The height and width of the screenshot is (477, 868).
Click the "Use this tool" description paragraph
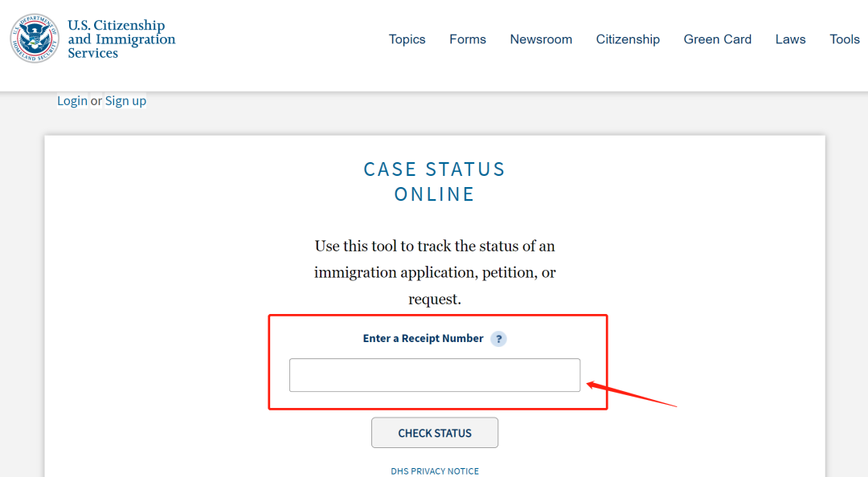pos(435,272)
